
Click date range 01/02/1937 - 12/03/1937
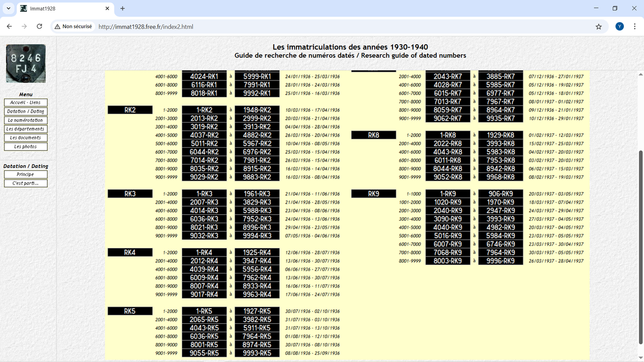tap(556, 135)
